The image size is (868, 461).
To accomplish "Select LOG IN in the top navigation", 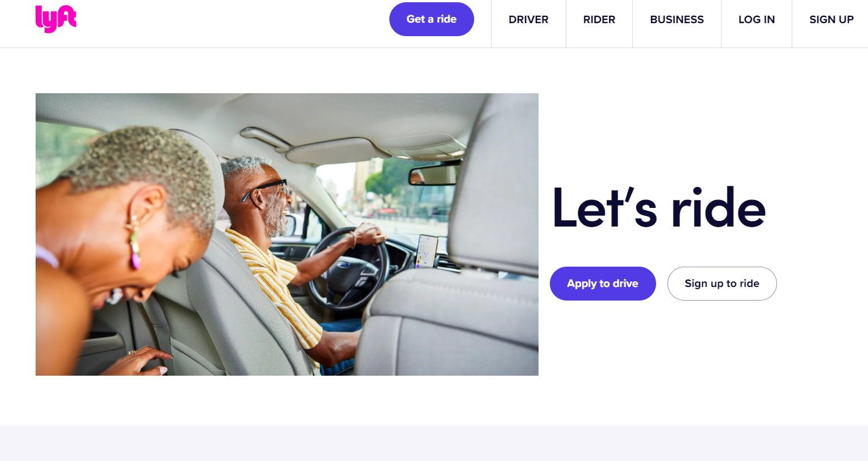I will 757,19.
